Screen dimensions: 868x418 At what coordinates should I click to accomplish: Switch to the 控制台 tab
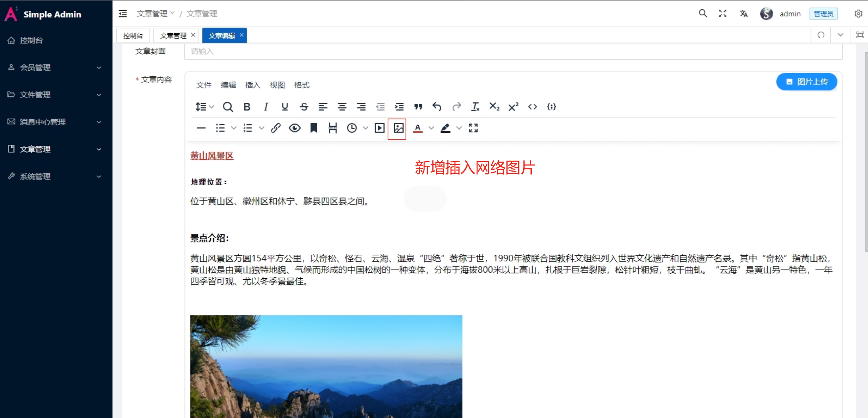[x=133, y=35]
